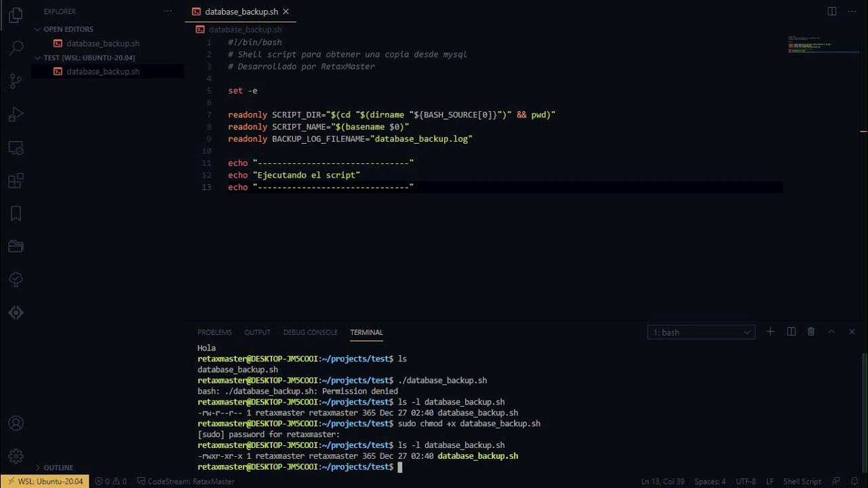This screenshot has height=488, width=868.
Task: Open the Source Control view
Action: pos(16,81)
